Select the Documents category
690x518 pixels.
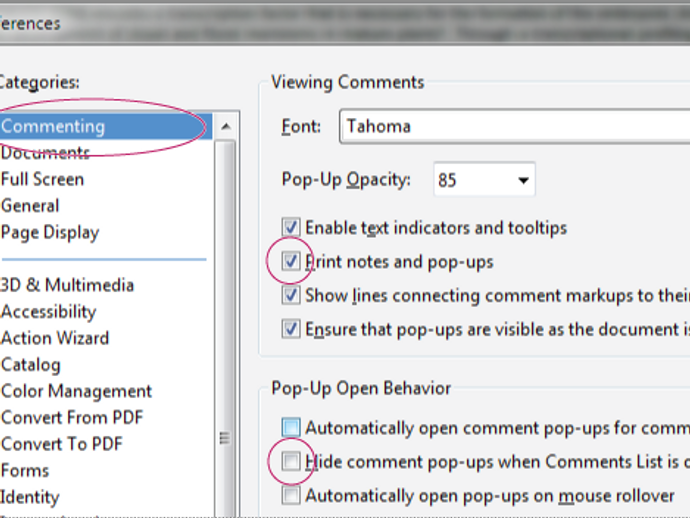point(45,153)
